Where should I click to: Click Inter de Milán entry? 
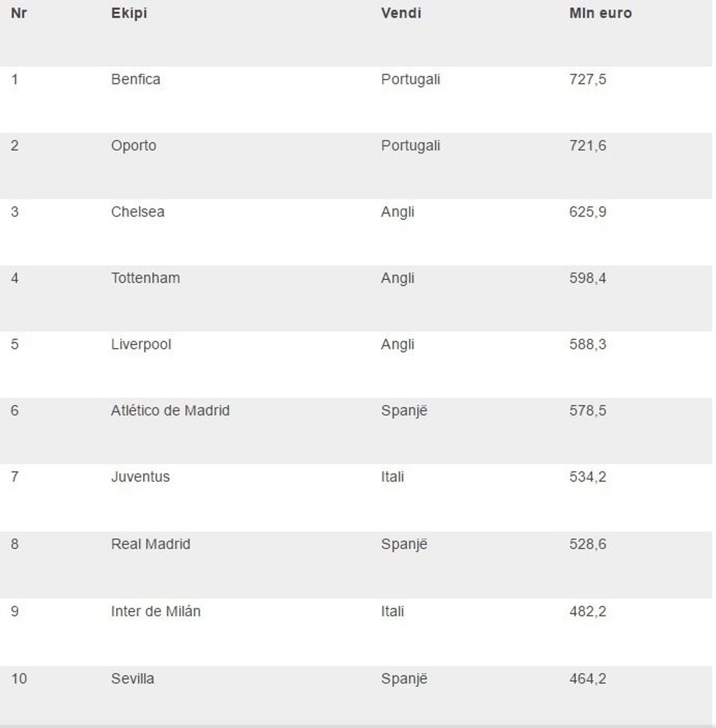point(155,611)
